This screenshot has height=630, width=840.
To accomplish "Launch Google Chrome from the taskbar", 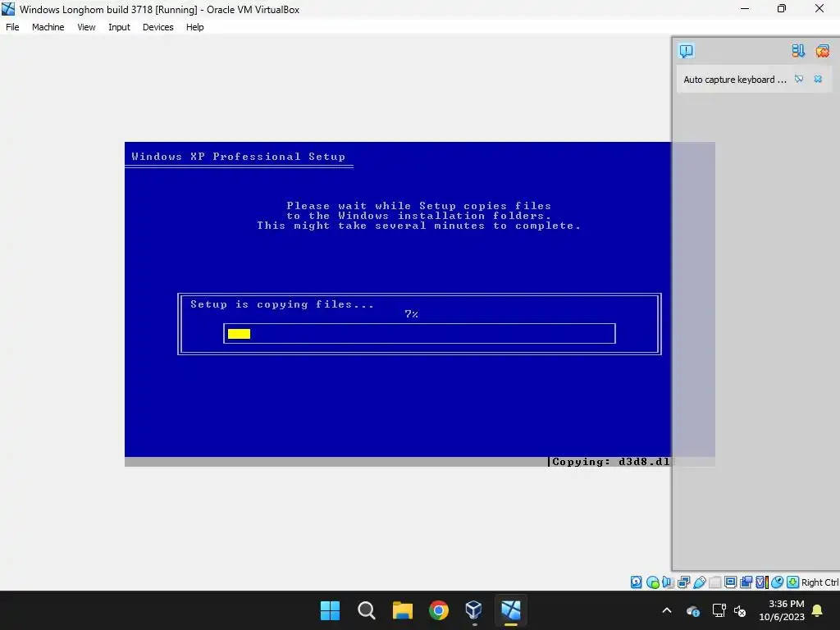I will [x=439, y=610].
